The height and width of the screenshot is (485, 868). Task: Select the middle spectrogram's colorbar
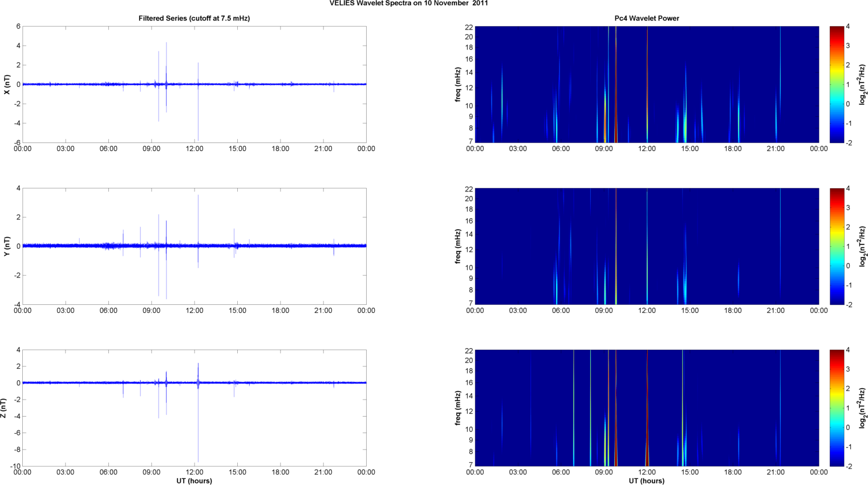click(836, 246)
